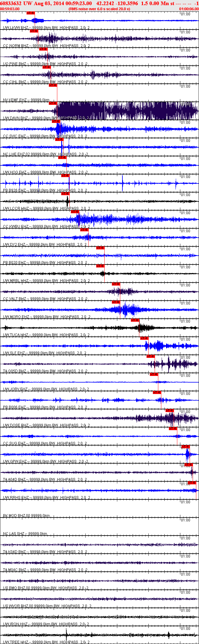199x644 pixels.
Task: Click the pick flag on TA.G05D trace
Action: (x=150, y=356)
